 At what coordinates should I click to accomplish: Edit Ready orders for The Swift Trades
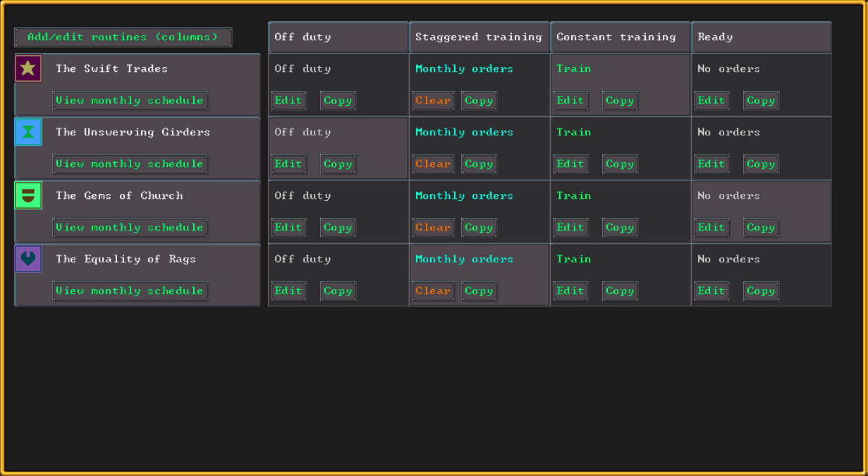(x=712, y=101)
